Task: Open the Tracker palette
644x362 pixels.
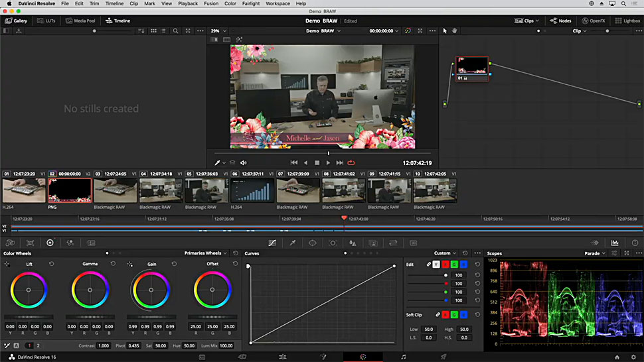Action: [x=333, y=243]
